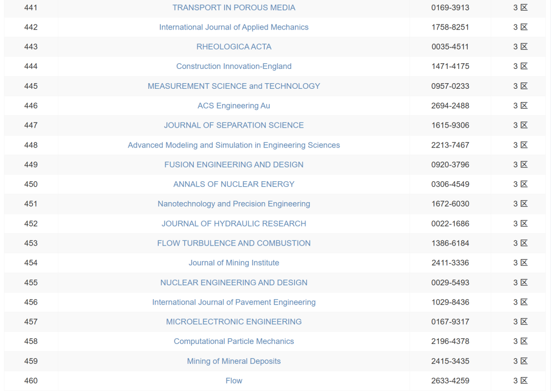Select ISSN 1672-6030 cell
This screenshot has height=392, width=551.
tap(450, 204)
